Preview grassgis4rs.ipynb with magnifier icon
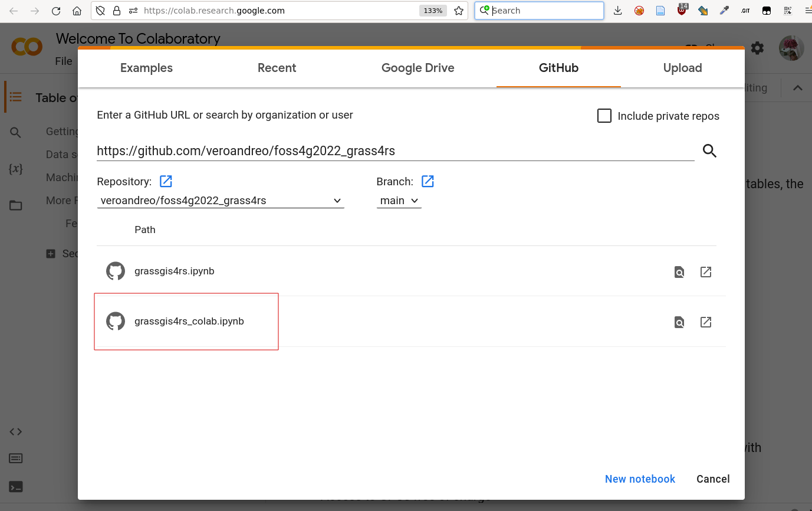The width and height of the screenshot is (812, 511). 679,272
